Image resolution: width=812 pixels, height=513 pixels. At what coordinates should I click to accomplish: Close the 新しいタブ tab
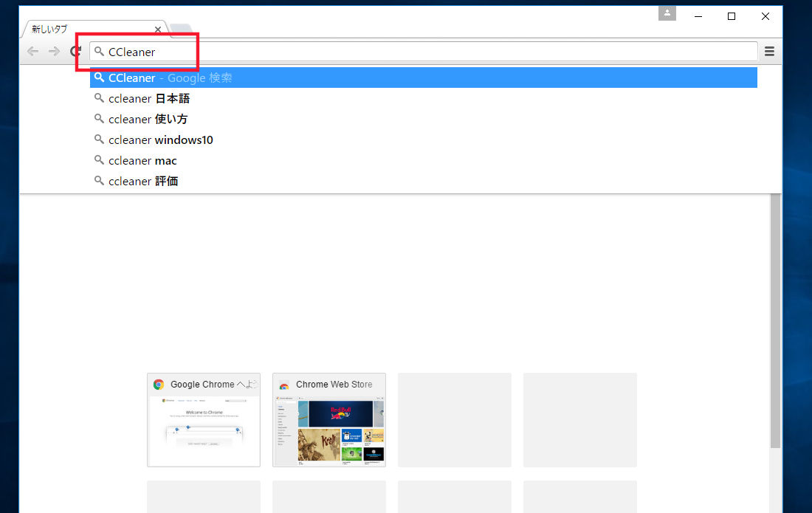pyautogui.click(x=158, y=30)
